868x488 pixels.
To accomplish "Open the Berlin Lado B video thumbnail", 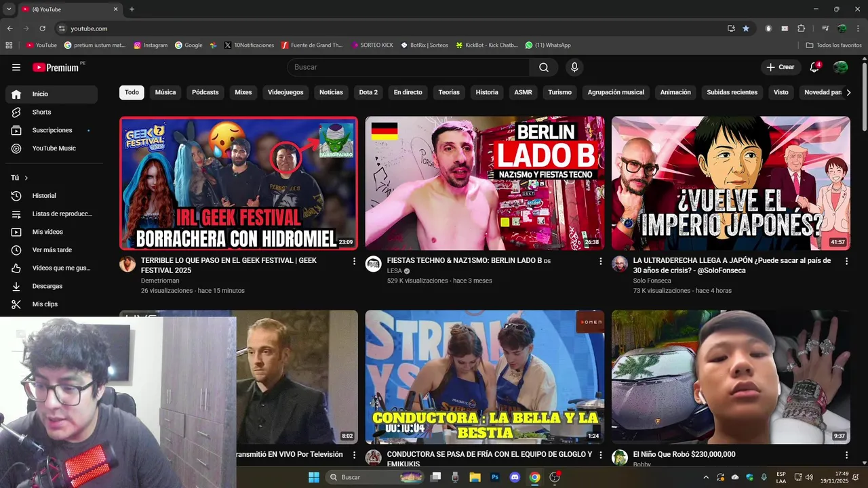I will (x=485, y=183).
